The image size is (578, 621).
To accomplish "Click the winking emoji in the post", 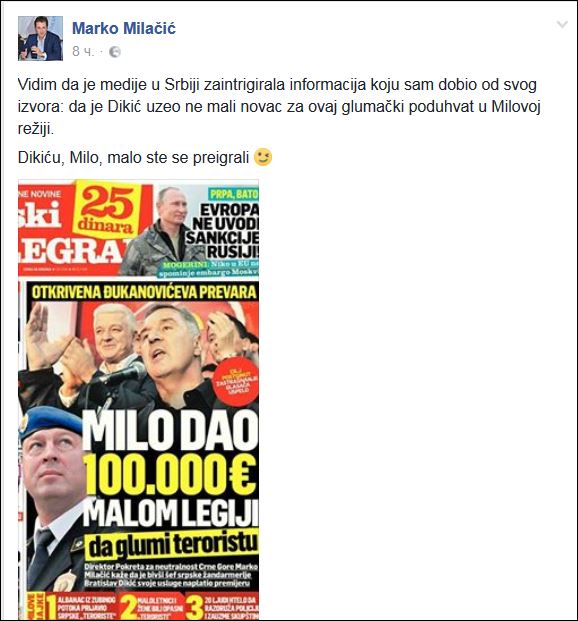I will (263, 157).
